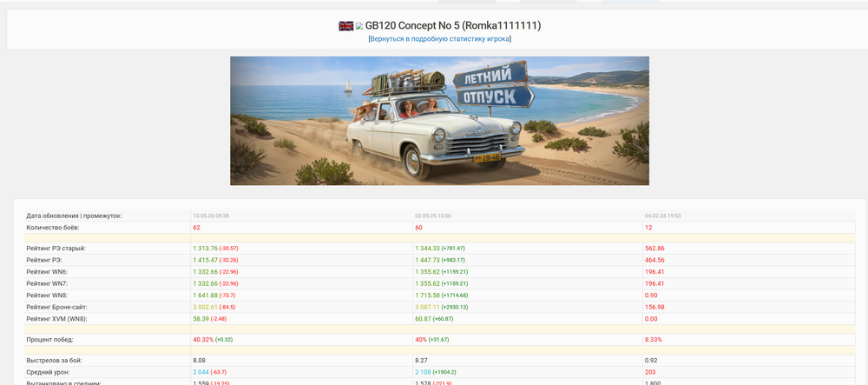Select value '156.98'
This screenshot has width=868, height=385.
coord(654,307)
